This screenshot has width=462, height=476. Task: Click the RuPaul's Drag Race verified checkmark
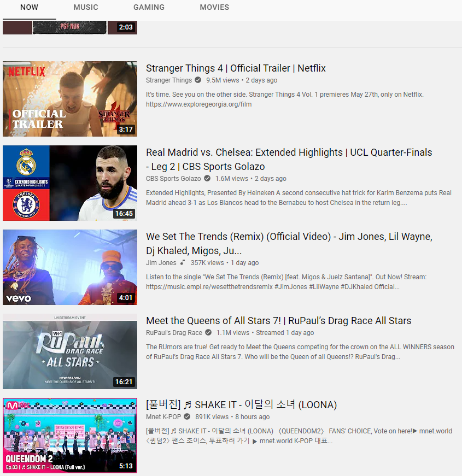208,332
